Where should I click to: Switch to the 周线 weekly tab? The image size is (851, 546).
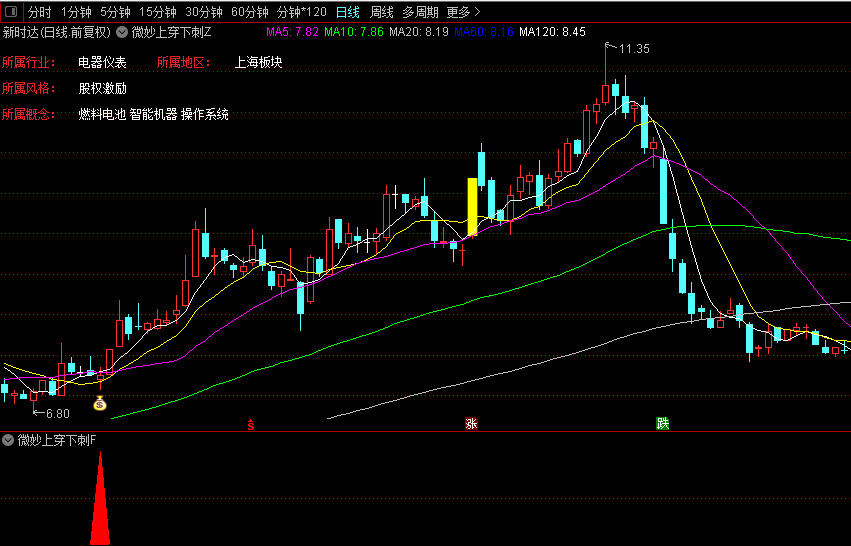pyautogui.click(x=382, y=12)
